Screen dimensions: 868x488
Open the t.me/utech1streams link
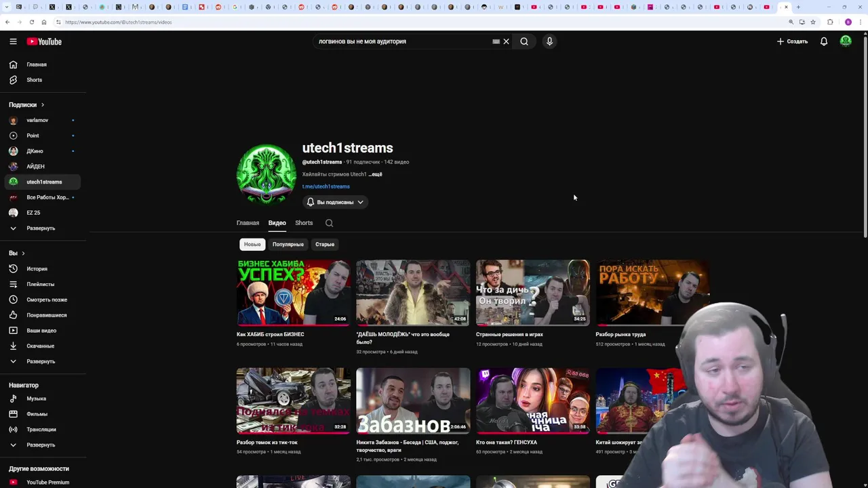[x=326, y=186]
